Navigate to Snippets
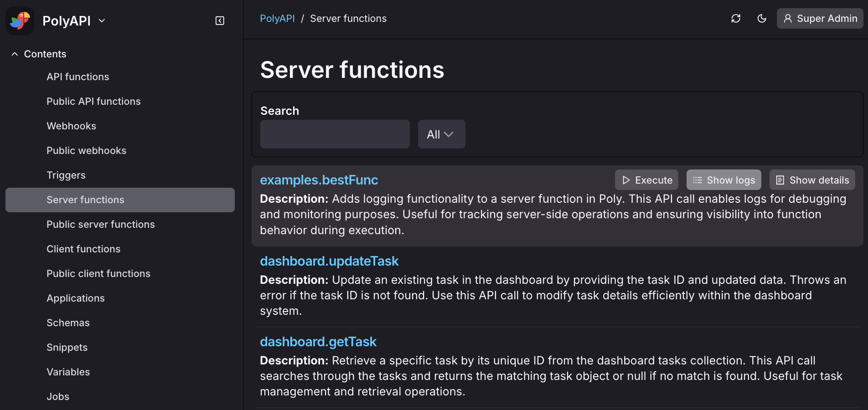 pos(67,347)
